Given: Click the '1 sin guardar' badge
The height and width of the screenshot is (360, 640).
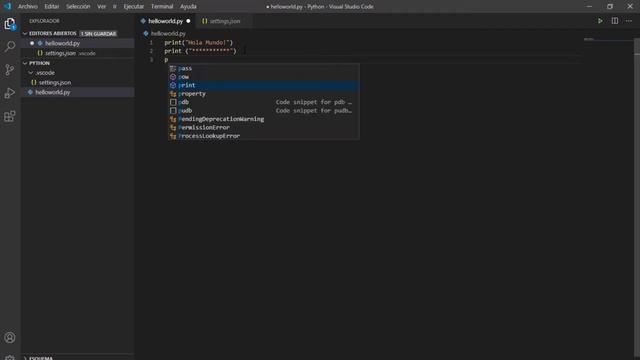Looking at the screenshot, I should (98, 33).
